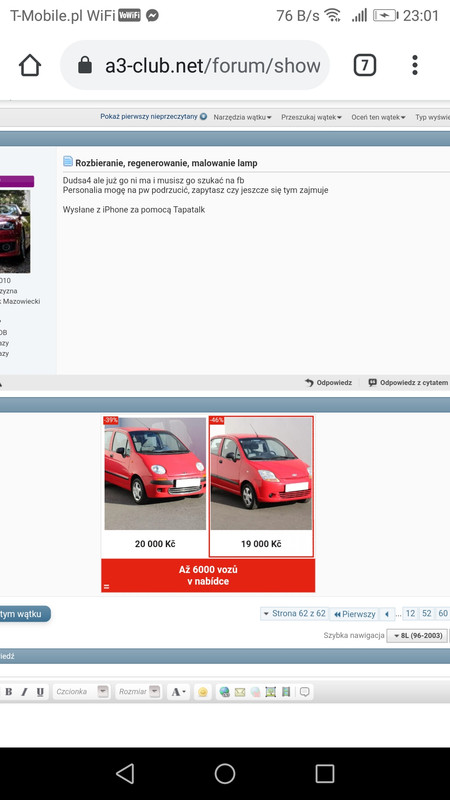This screenshot has height=800, width=450.
Task: Tap the battery status icon
Action: tap(386, 15)
